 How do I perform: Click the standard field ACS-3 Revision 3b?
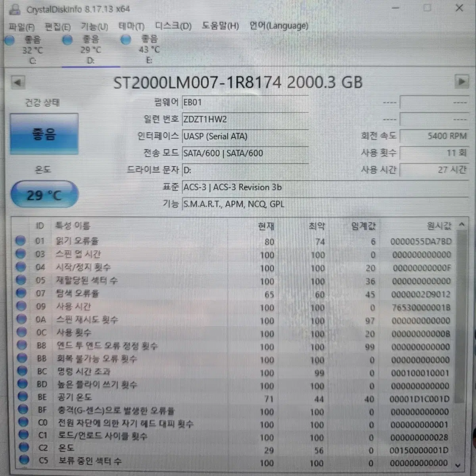[325, 187]
